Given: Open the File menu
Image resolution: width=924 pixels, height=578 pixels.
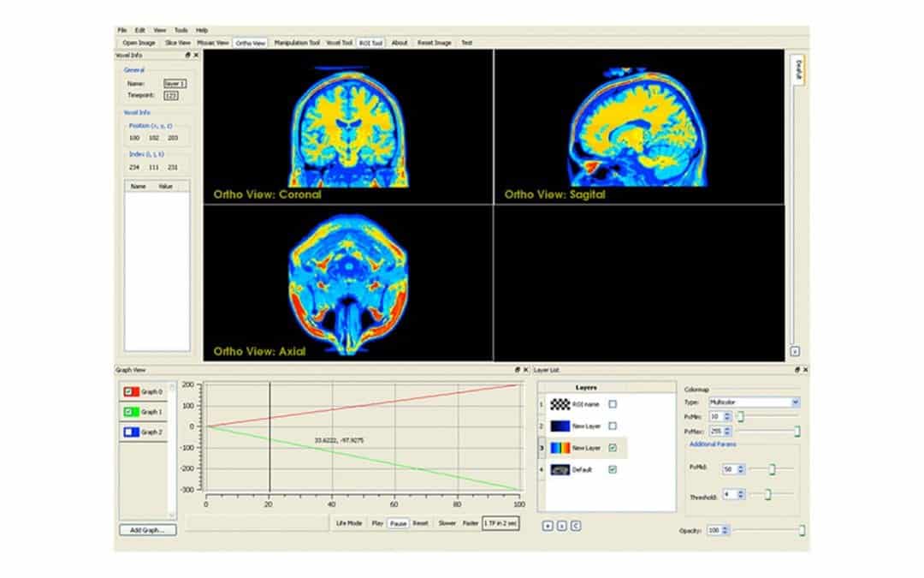Looking at the screenshot, I should point(122,30).
